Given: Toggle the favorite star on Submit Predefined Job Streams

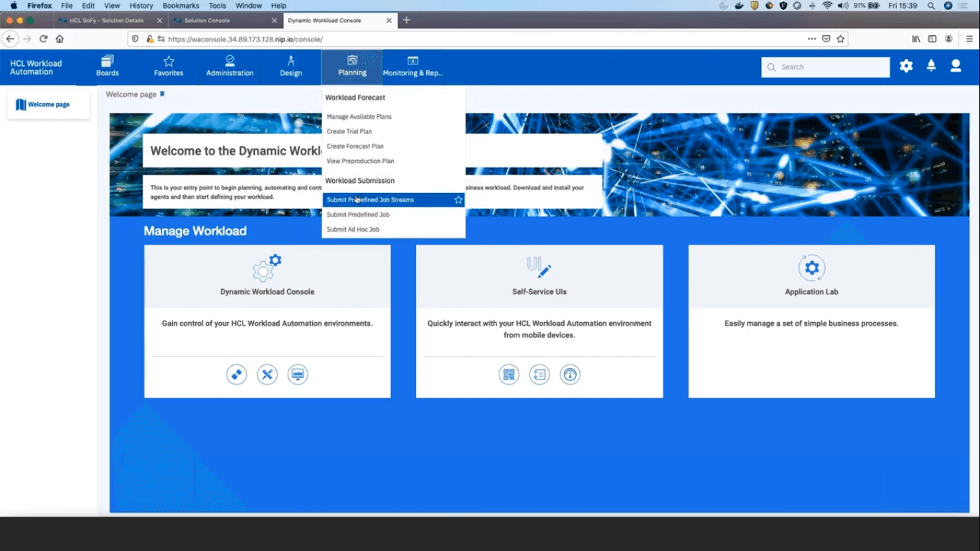Looking at the screenshot, I should tap(458, 199).
